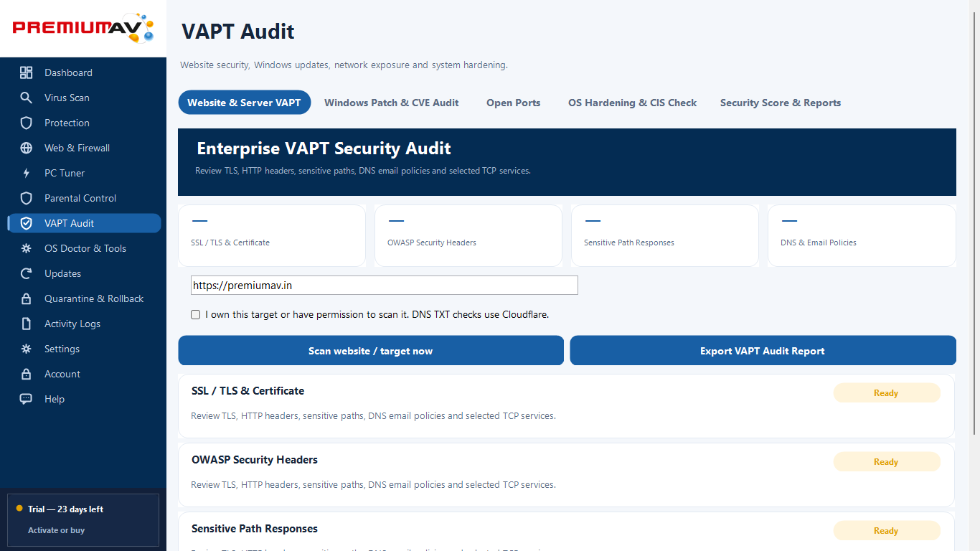
Task: Tick the permission to scan checkbox
Action: [195, 314]
